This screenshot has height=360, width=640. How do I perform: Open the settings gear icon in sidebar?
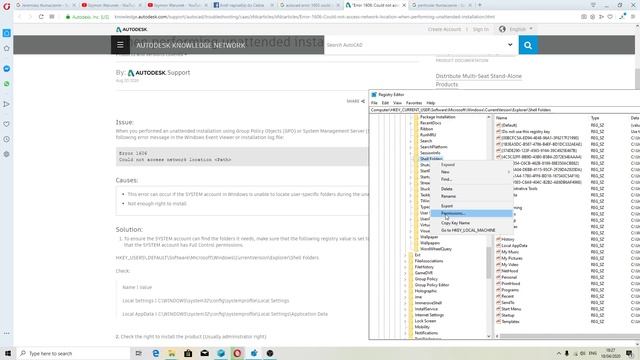(7, 154)
